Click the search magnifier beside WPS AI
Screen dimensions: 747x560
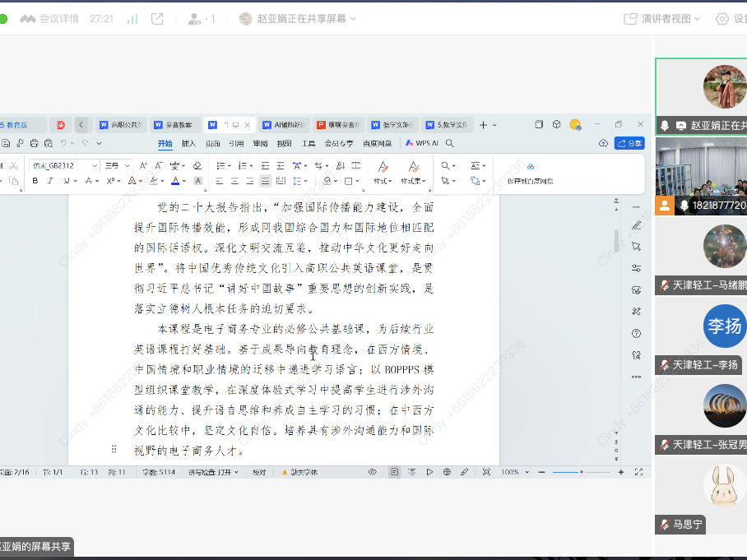point(449,143)
